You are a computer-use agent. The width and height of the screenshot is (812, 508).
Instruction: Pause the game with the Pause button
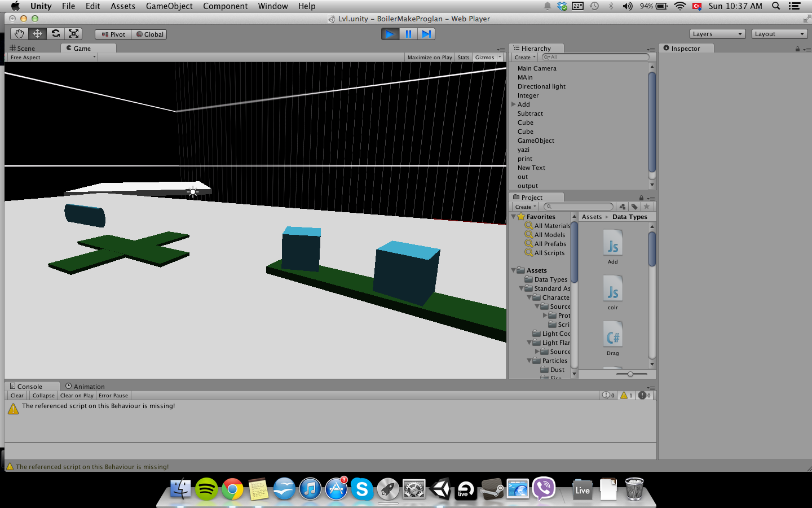pyautogui.click(x=408, y=34)
